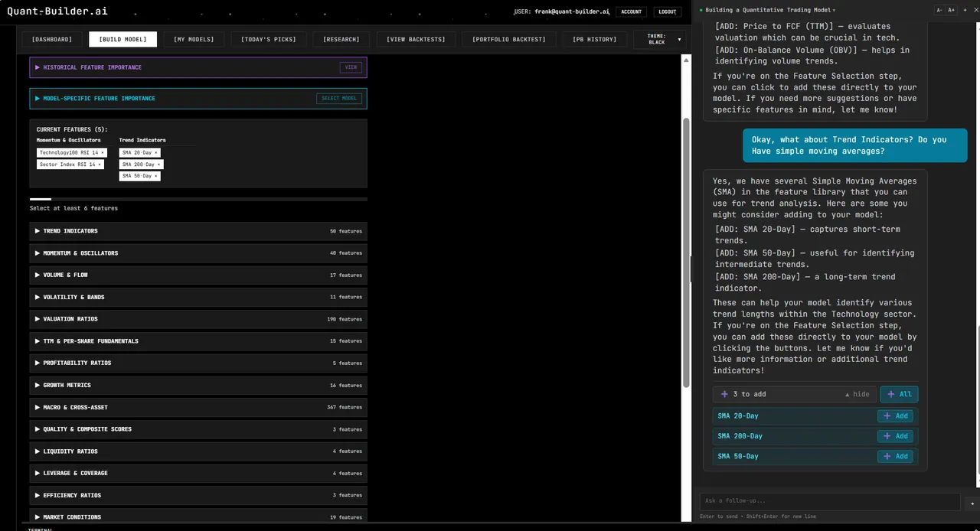Click 'Select at least 6 features' text
Screen dimensions: 980x531
click(x=73, y=208)
